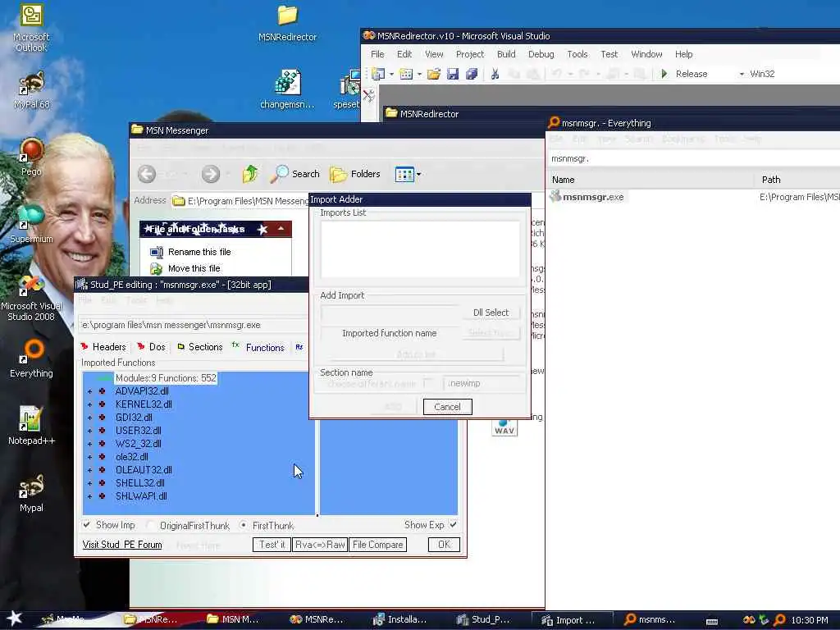
Task: Open Visual Studio Project menu
Action: point(470,54)
